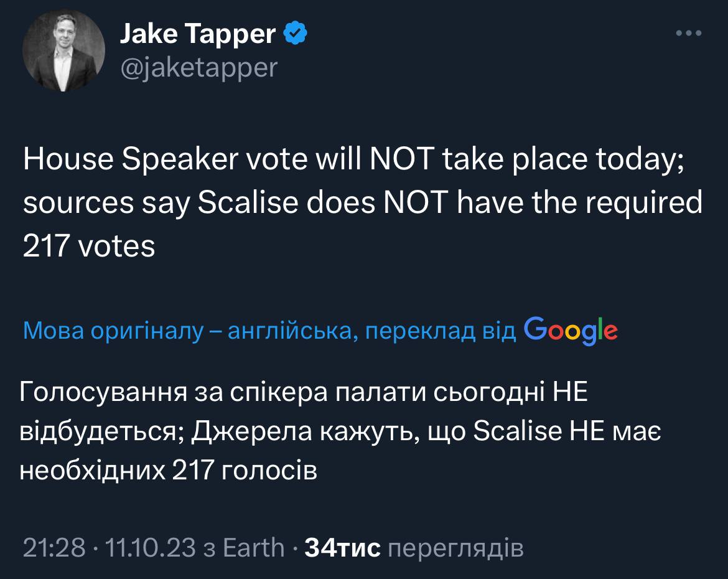728x579 pixels.
Task: Click the "Earth" source label
Action: [253, 548]
